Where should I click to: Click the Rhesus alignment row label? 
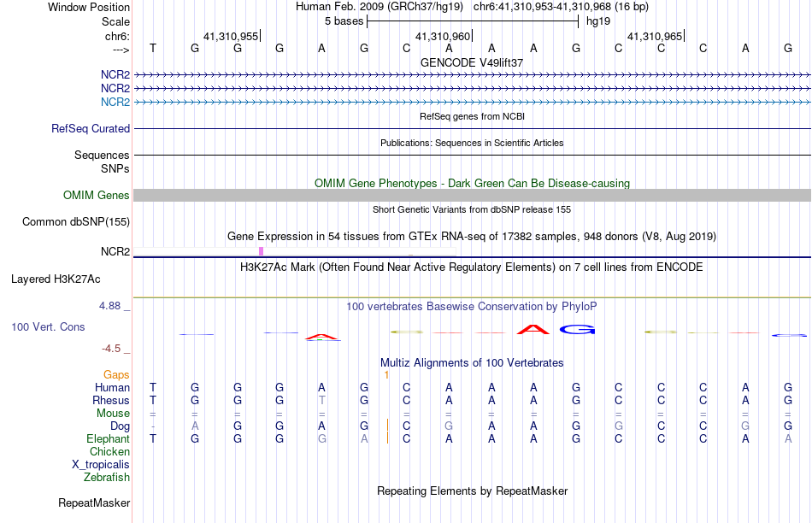[x=111, y=400]
